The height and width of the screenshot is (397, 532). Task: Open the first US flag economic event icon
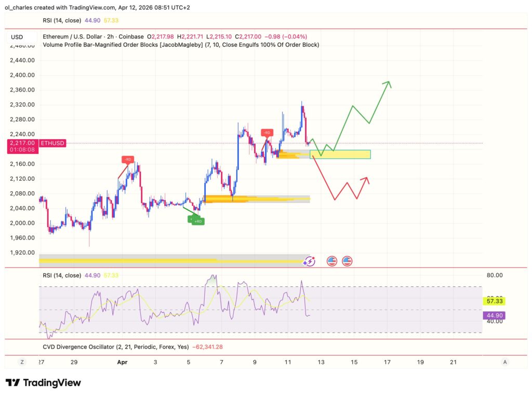point(331,261)
